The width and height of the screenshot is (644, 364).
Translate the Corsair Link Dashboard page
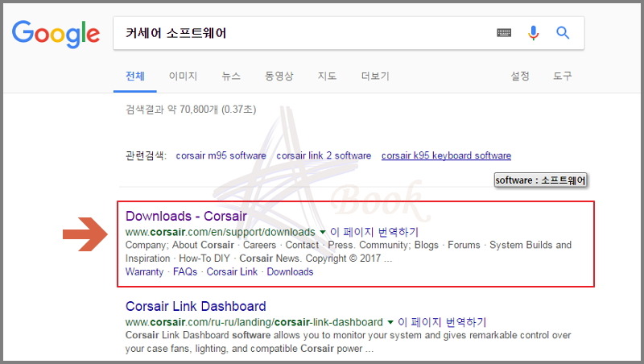(442, 322)
